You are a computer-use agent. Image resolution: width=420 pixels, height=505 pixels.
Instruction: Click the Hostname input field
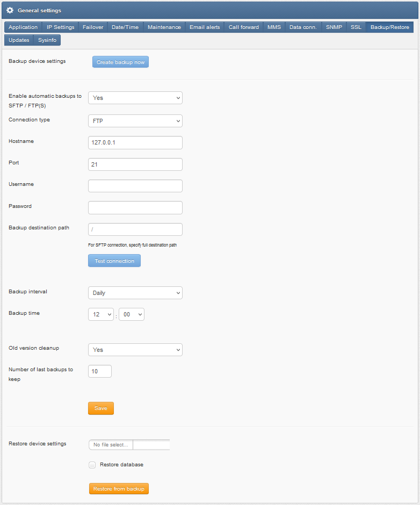click(x=135, y=143)
